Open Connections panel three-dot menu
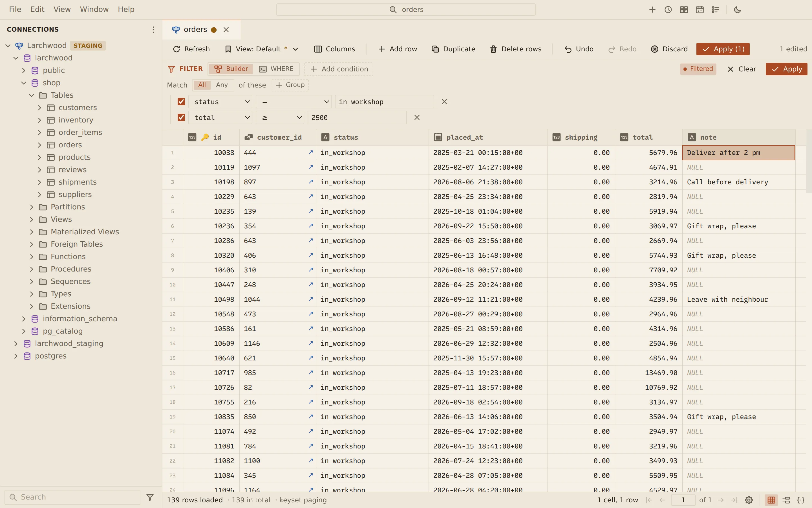 (x=153, y=30)
